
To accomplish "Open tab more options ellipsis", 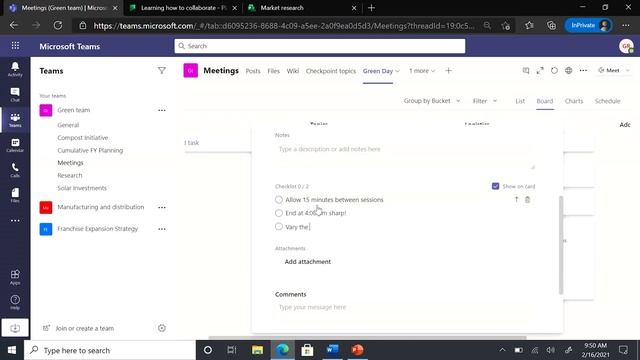I will tap(583, 71).
